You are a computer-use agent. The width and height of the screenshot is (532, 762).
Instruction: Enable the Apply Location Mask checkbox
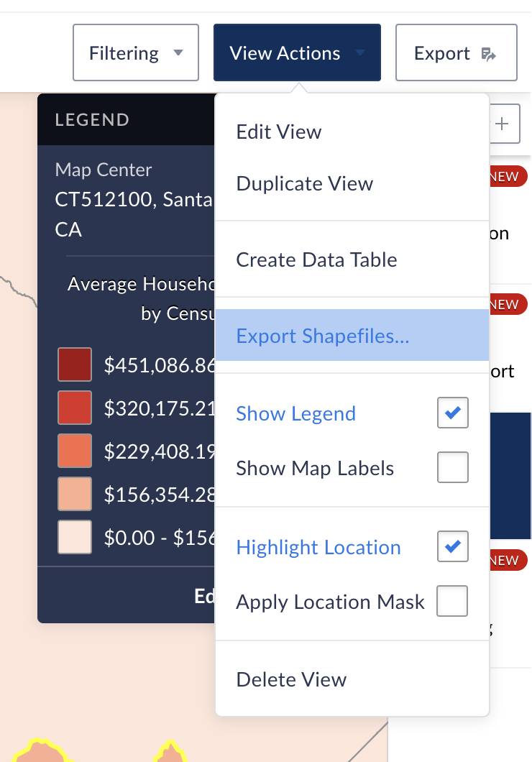point(451,601)
